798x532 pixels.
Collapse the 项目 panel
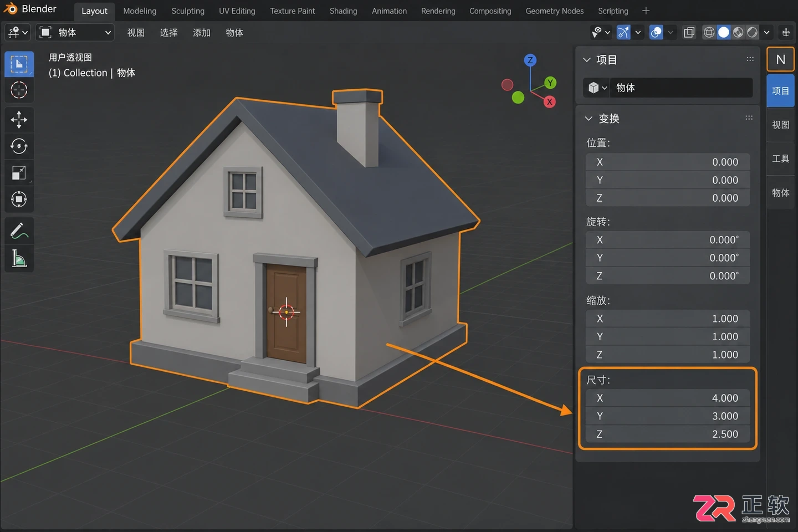point(587,59)
